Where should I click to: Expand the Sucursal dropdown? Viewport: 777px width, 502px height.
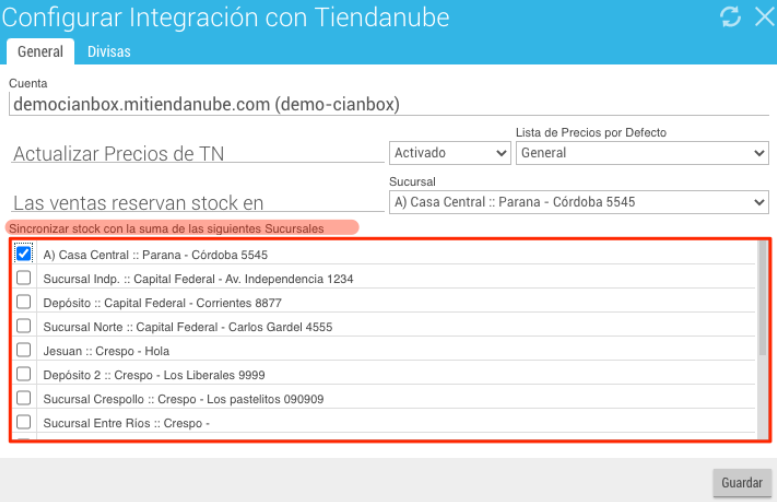pyautogui.click(x=579, y=202)
